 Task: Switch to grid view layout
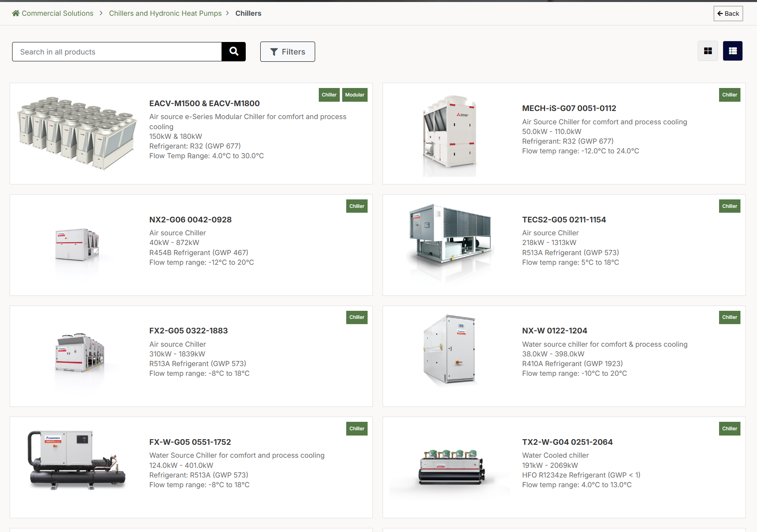pos(708,51)
